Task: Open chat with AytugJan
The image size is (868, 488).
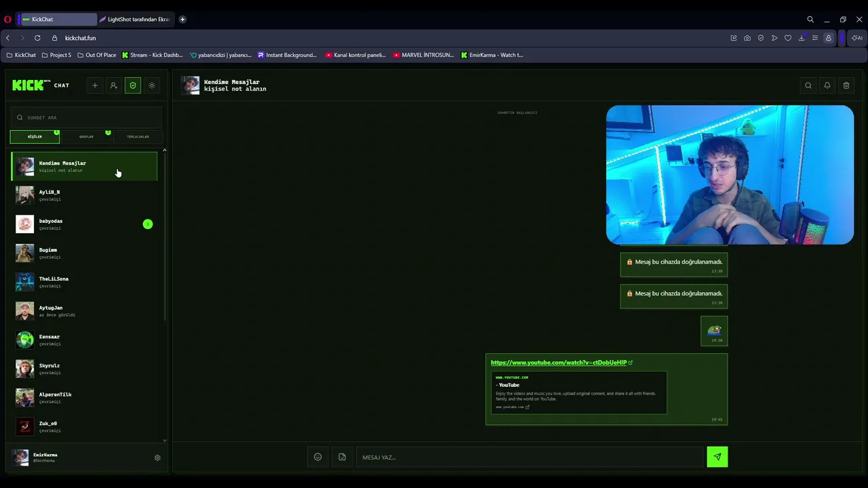Action: [84, 311]
